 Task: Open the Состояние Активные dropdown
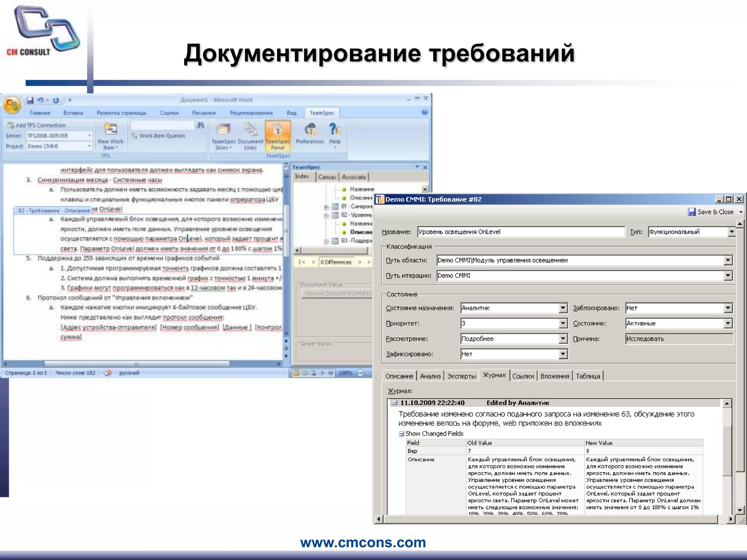[728, 323]
